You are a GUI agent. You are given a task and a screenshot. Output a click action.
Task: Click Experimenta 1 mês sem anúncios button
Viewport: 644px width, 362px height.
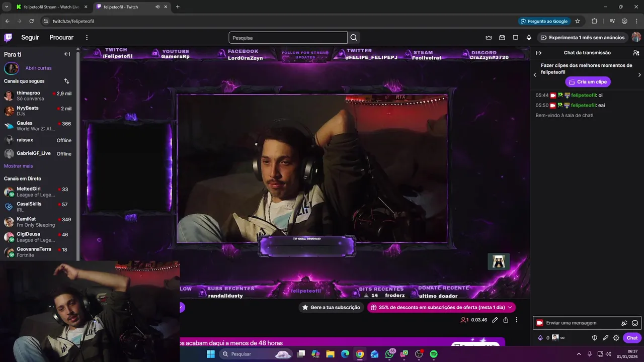click(582, 38)
